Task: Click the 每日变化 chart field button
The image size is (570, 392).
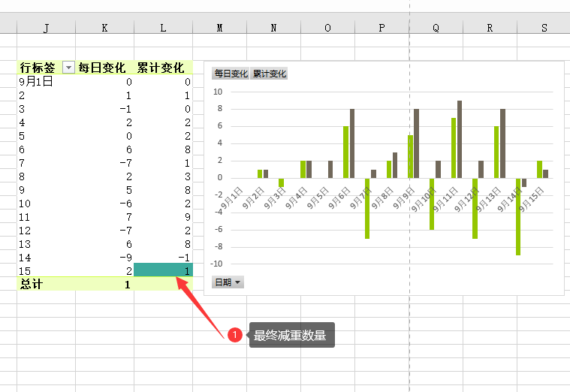Action: tap(231, 74)
